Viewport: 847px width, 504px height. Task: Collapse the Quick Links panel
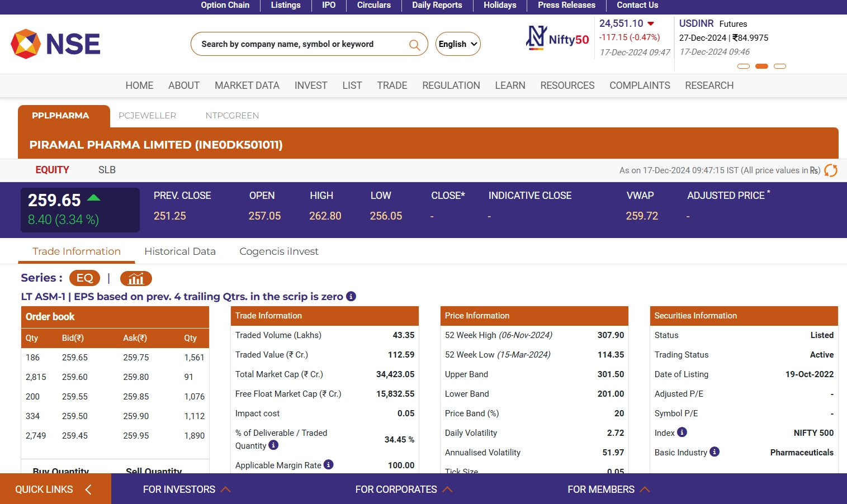[88, 489]
